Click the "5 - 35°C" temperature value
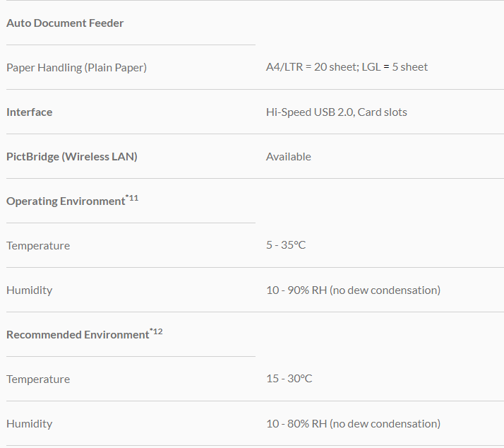This screenshot has width=504, height=448. tap(286, 245)
